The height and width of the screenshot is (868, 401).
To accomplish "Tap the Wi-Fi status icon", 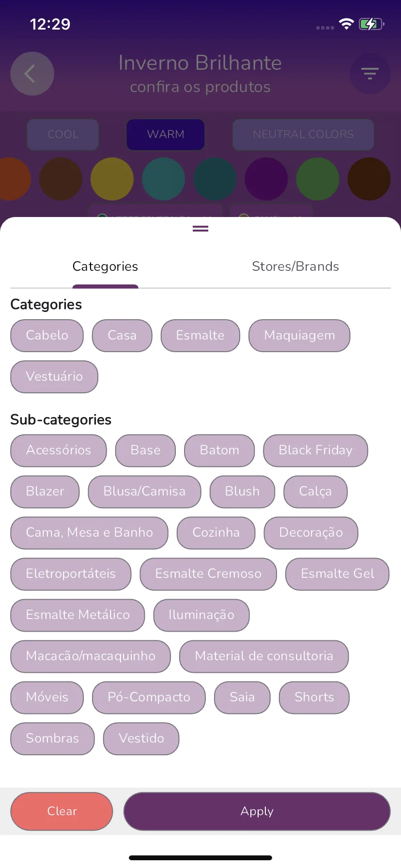I will [346, 24].
